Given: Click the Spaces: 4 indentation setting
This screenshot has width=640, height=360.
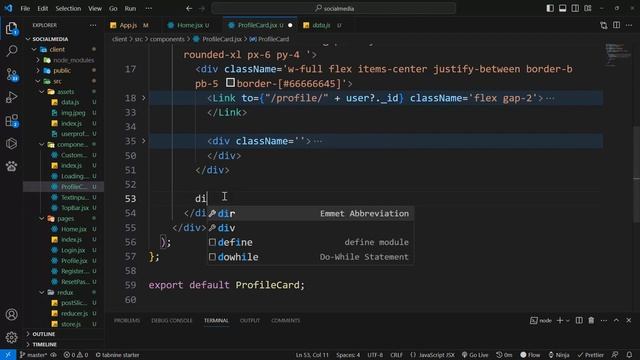Looking at the screenshot, I should [348, 355].
